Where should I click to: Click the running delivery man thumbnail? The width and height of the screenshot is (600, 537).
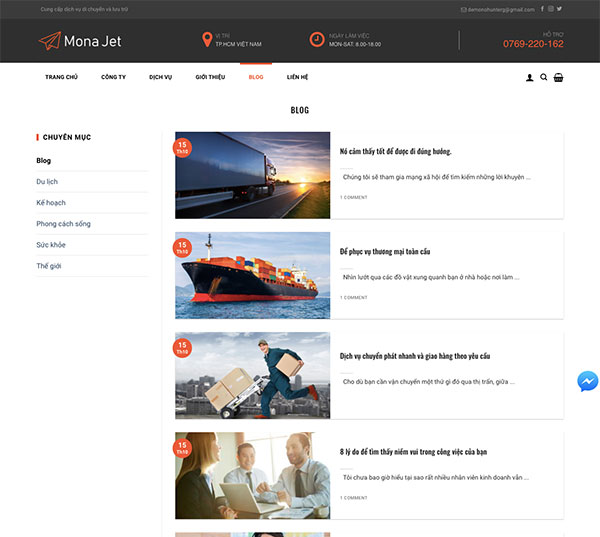[x=253, y=375]
